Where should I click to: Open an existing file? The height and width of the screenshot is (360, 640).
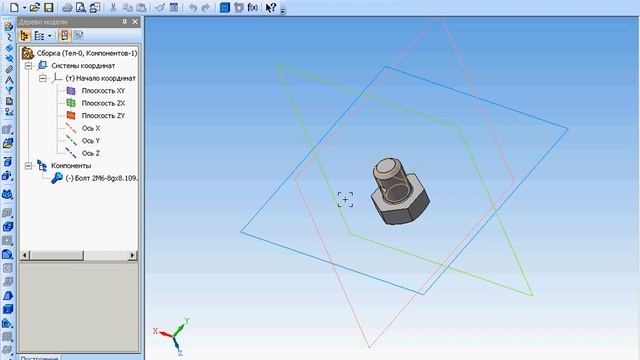pyautogui.click(x=35, y=7)
